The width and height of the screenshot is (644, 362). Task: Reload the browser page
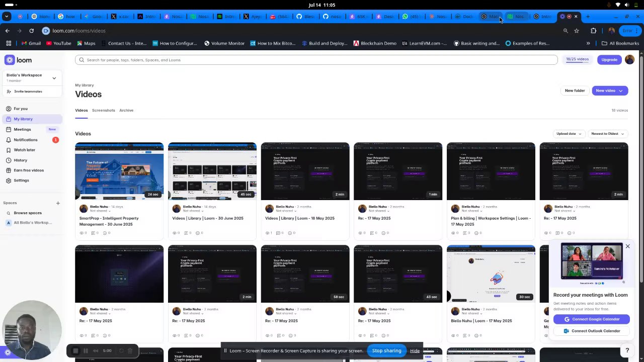[31, 31]
